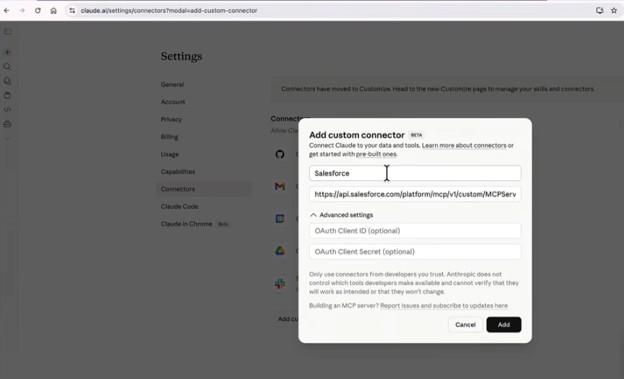Open Report issues and subscribe link

(x=444, y=306)
